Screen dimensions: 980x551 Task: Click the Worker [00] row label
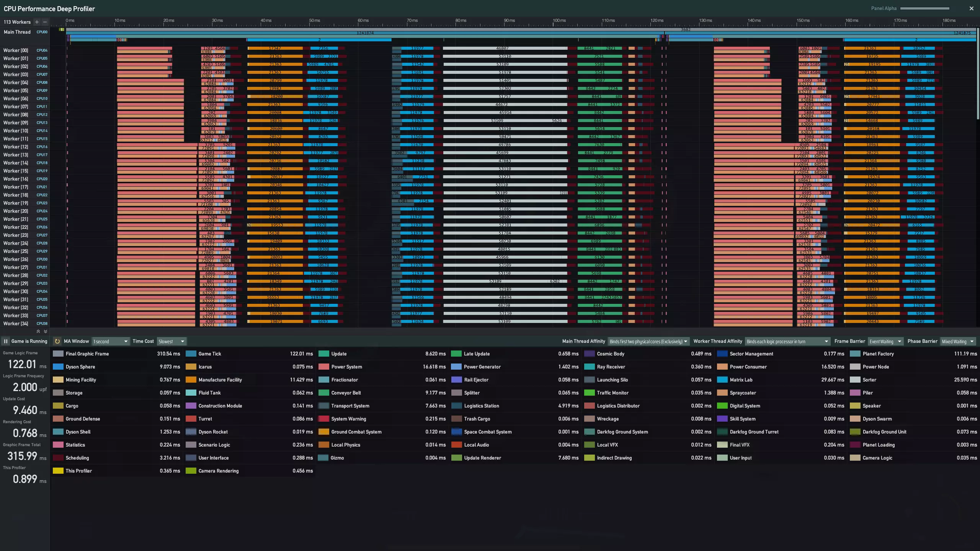pos(16,51)
